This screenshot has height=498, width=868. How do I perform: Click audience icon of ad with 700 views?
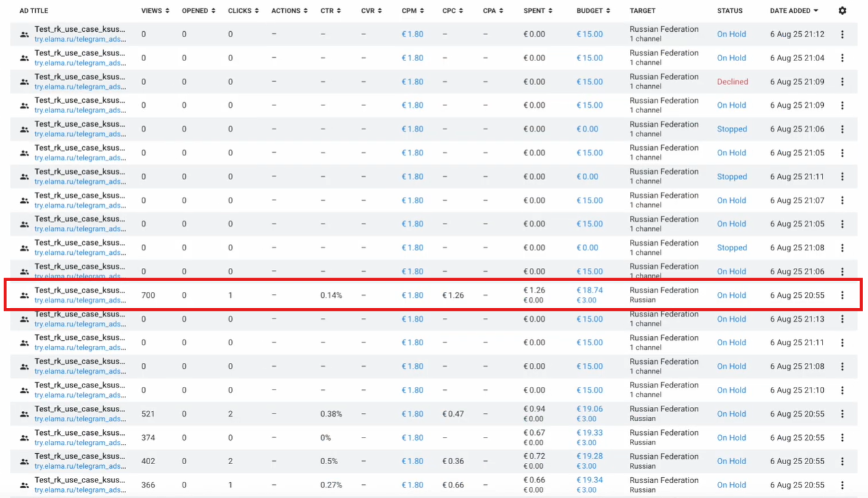[x=24, y=295]
